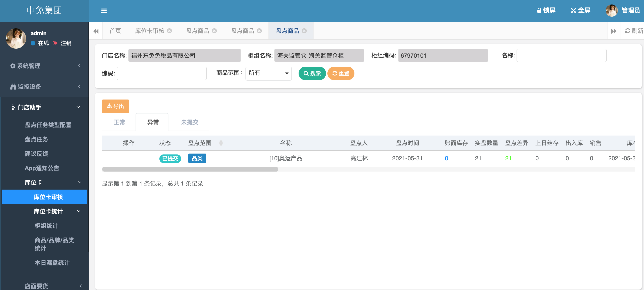This screenshot has width=644, height=290.
Task: Click the refresh 刷新 icon
Action: (x=628, y=31)
